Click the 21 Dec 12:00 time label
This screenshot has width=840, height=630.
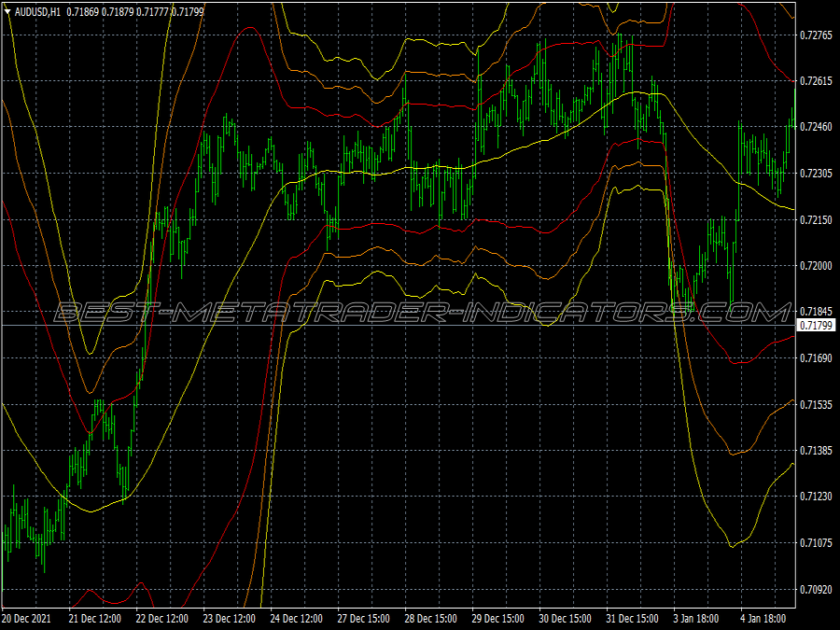(x=95, y=619)
